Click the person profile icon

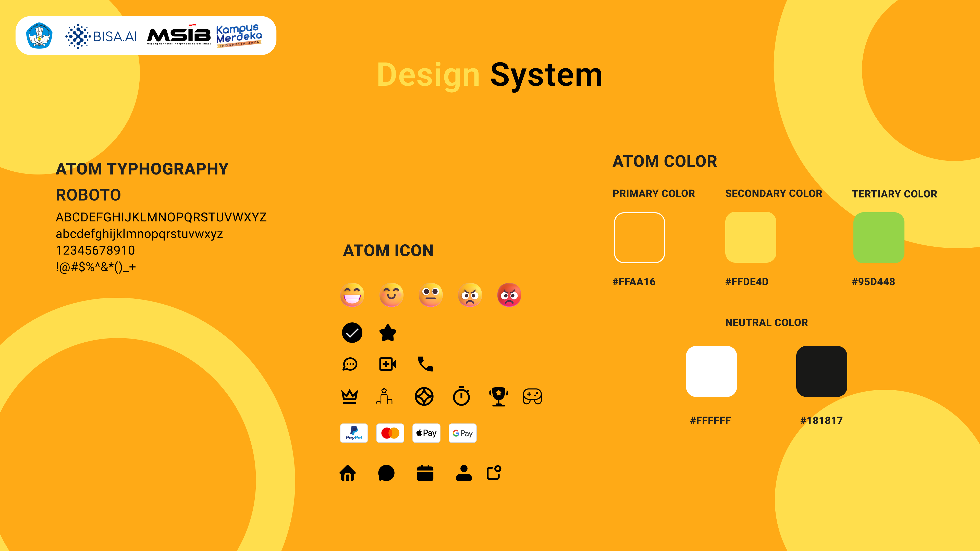pos(464,473)
